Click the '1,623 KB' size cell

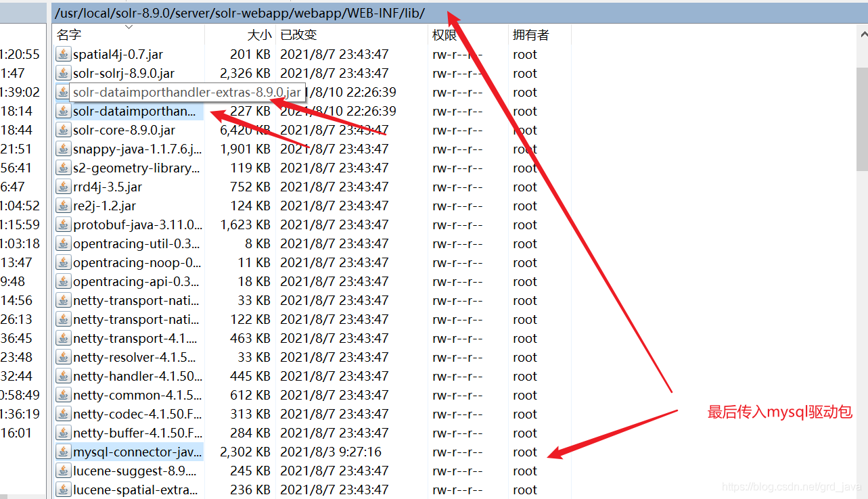point(245,224)
